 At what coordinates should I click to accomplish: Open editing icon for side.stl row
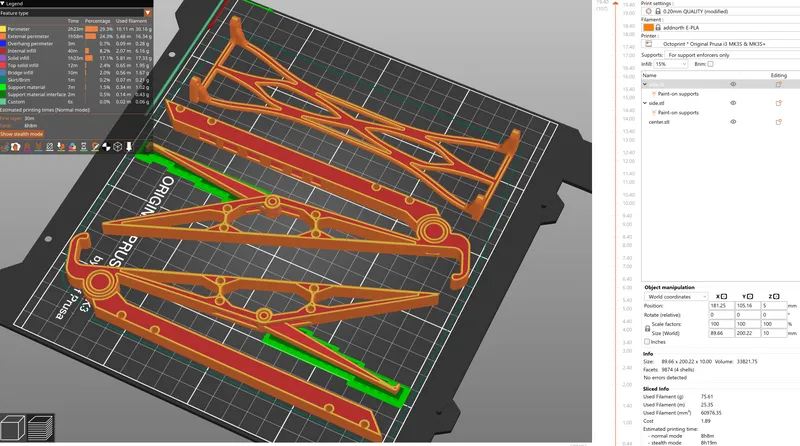[779, 103]
